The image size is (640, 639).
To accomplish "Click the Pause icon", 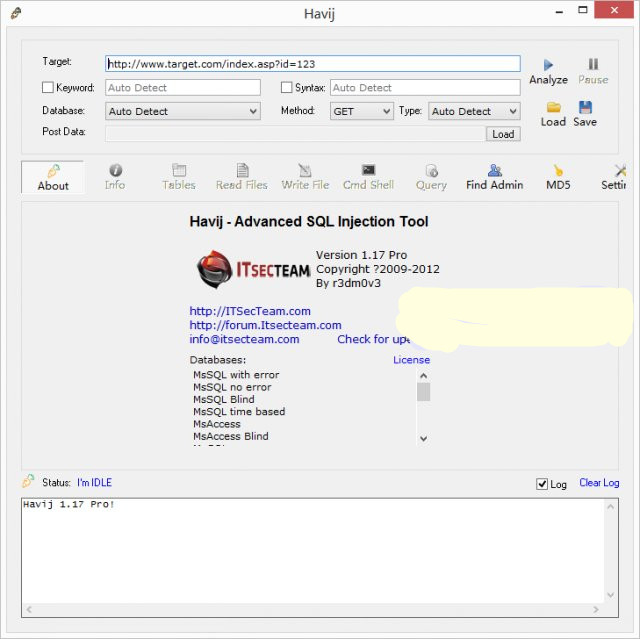I will point(593,65).
